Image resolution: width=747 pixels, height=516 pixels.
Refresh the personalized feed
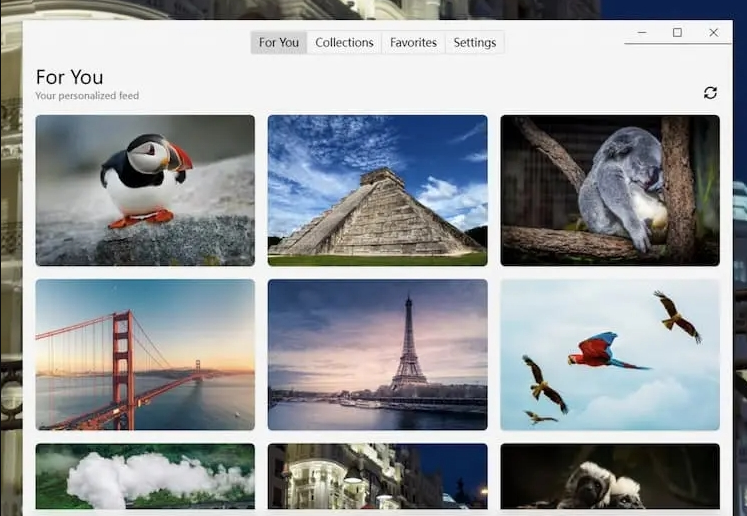[x=710, y=93]
